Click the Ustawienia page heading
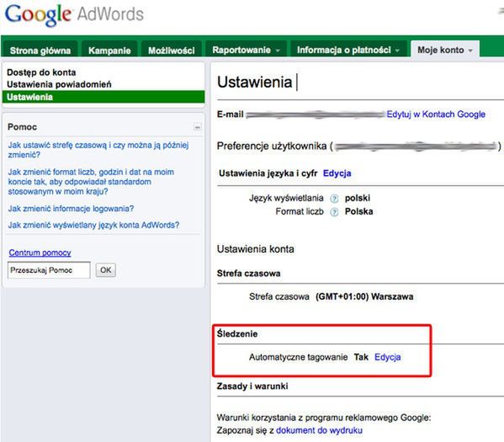This screenshot has width=504, height=442. [254, 82]
